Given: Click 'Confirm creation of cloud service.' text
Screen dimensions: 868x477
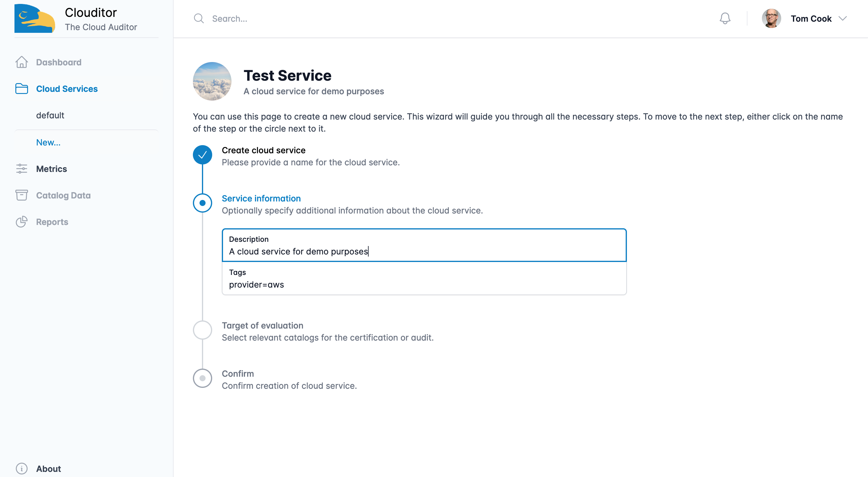Looking at the screenshot, I should (x=289, y=386).
